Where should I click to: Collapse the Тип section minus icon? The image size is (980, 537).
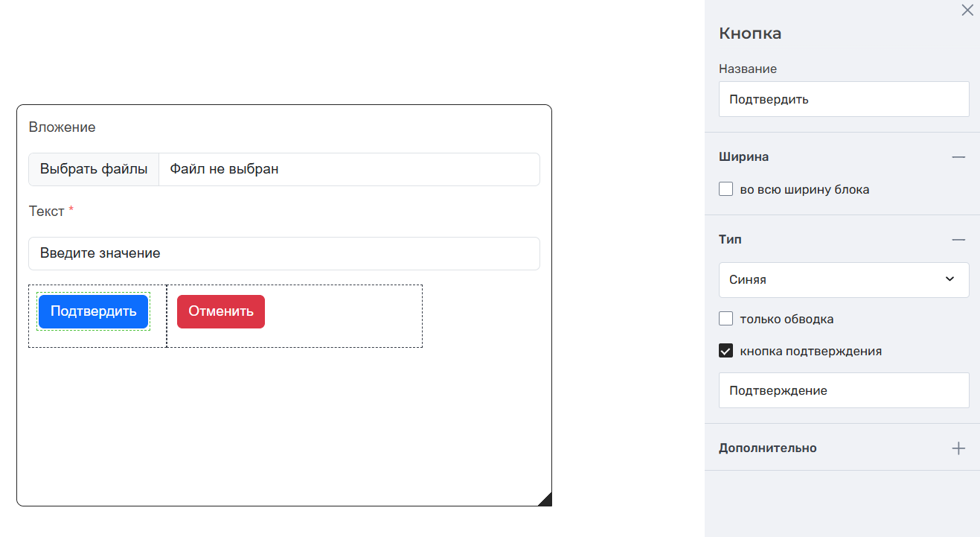pos(958,240)
